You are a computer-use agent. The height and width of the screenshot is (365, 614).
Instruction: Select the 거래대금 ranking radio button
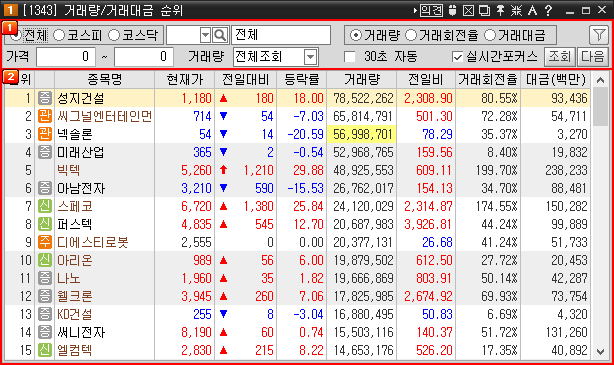pos(490,35)
